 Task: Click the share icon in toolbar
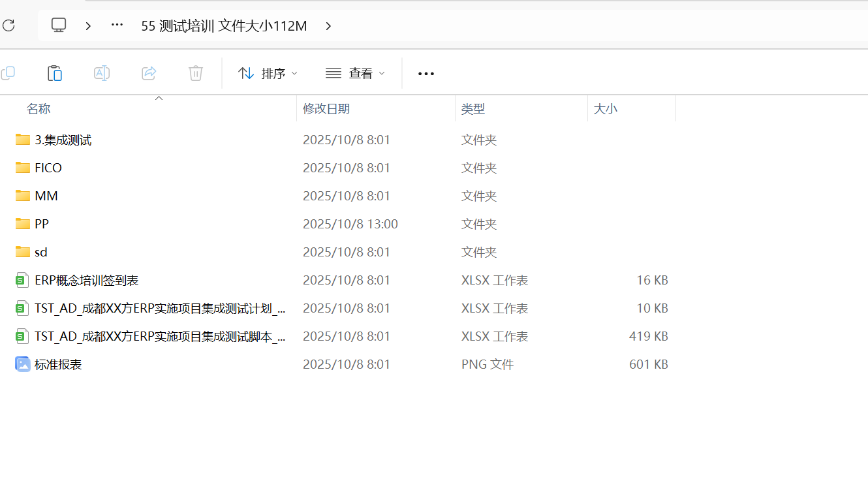click(149, 73)
